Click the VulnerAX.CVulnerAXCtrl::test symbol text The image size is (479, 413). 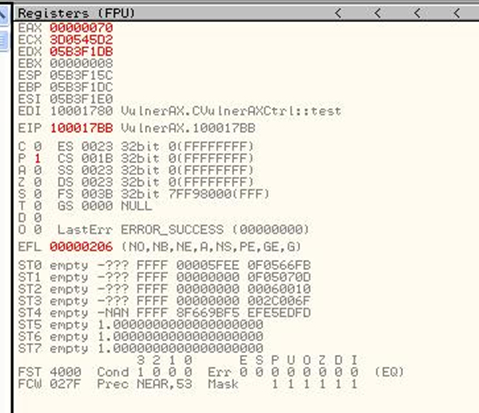click(231, 111)
